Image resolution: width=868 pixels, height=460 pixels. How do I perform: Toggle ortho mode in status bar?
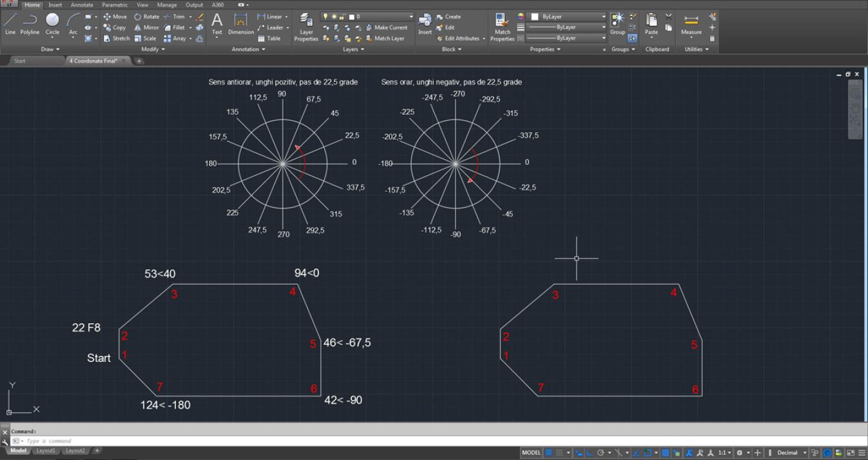pos(589,452)
